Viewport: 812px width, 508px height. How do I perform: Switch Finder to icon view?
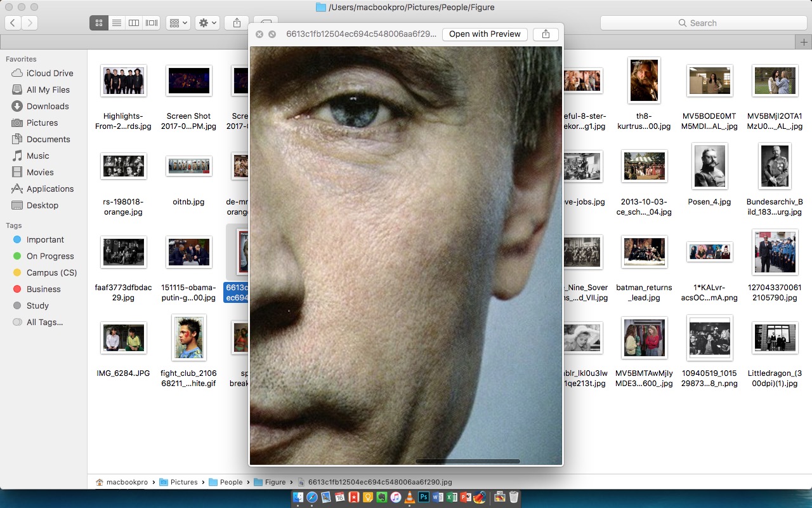[x=98, y=23]
